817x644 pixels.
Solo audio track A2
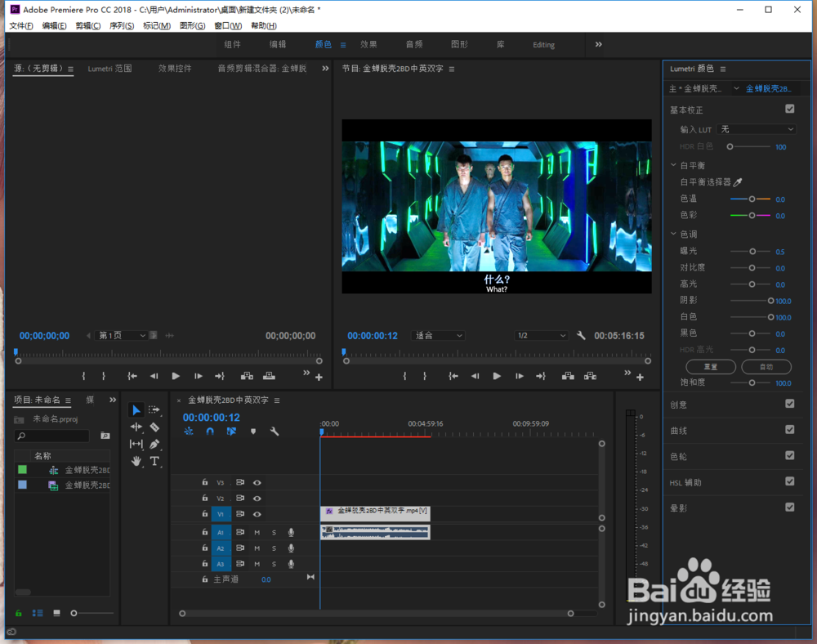274,548
